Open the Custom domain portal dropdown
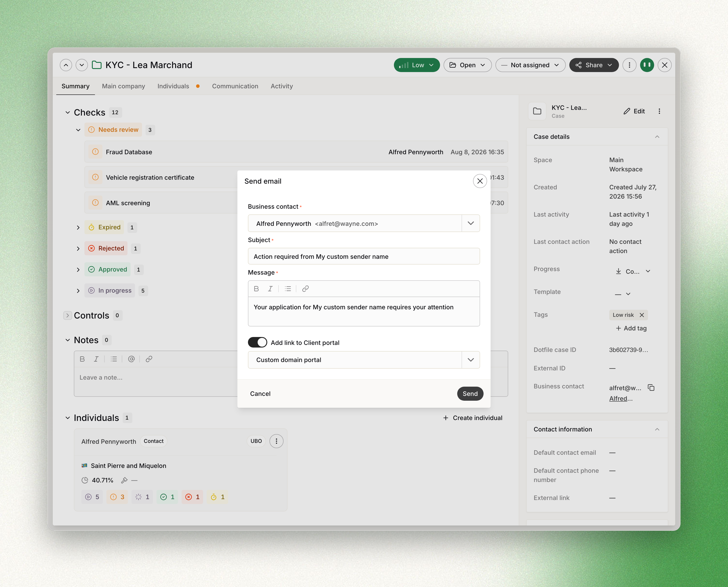 [x=470, y=360]
